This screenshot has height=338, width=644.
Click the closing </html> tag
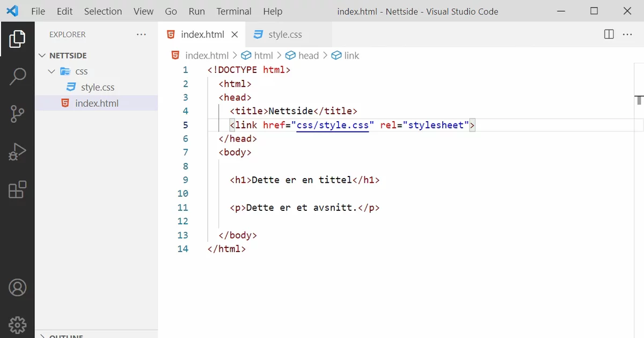coord(226,249)
